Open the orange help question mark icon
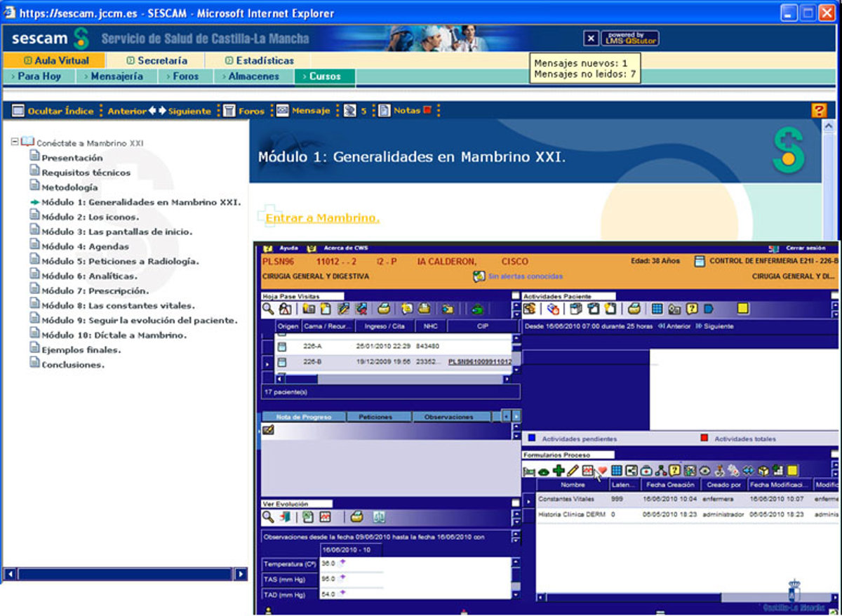Viewport: 842px width, 616px height. [x=818, y=111]
